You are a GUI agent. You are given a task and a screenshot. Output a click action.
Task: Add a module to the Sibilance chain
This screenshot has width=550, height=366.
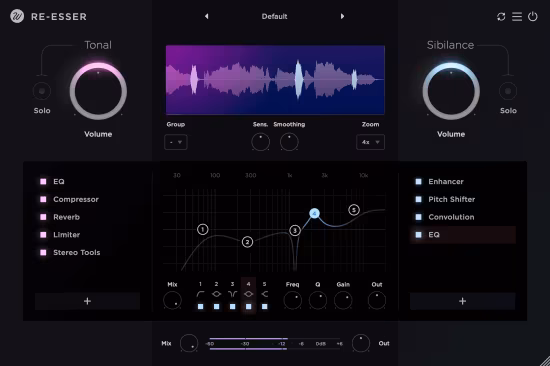[x=463, y=301]
